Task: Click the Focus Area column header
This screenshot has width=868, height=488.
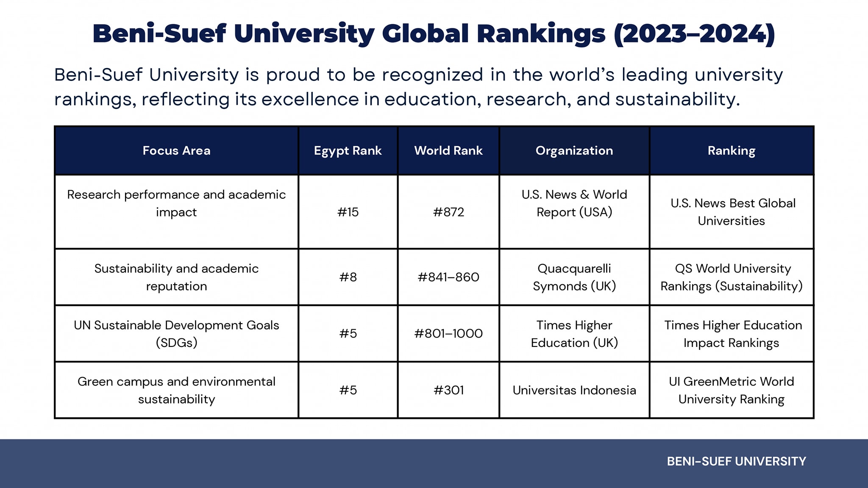Action: [176, 150]
